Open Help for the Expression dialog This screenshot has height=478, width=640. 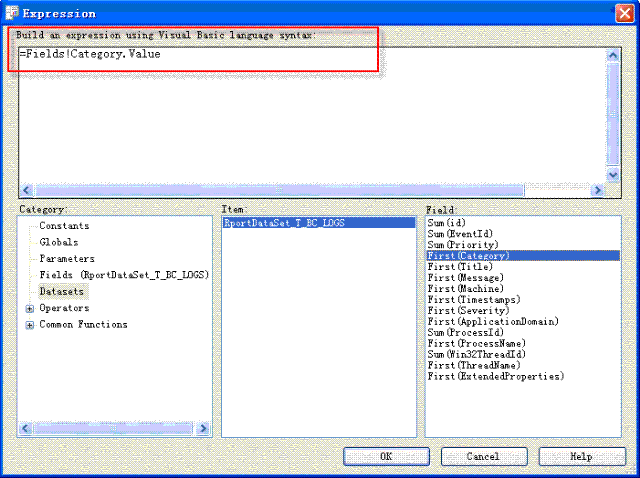[x=582, y=456]
